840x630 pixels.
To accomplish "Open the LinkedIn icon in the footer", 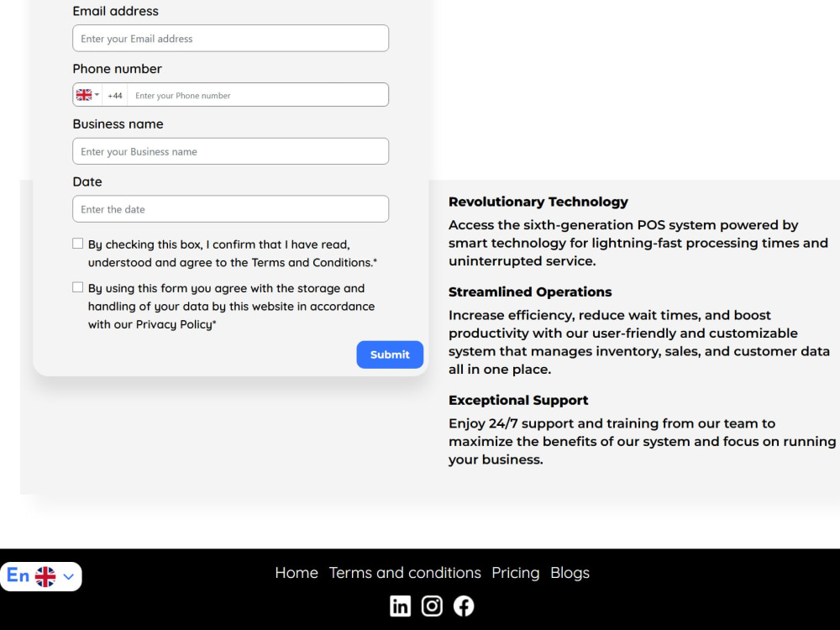I will (x=400, y=606).
